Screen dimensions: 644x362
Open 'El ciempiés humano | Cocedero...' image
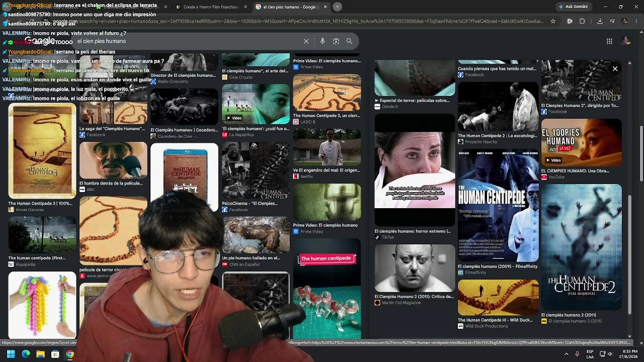click(184, 106)
